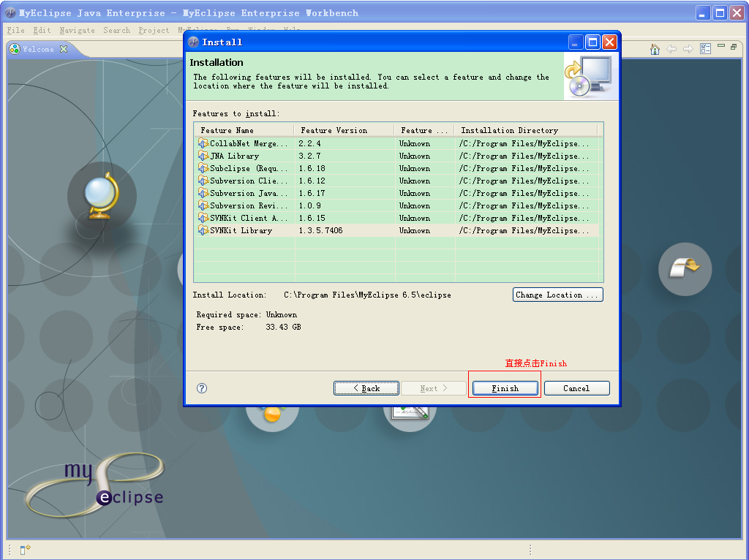The width and height of the screenshot is (749, 560).
Task: Click the fast view icon in status bar
Action: pyautogui.click(x=25, y=550)
